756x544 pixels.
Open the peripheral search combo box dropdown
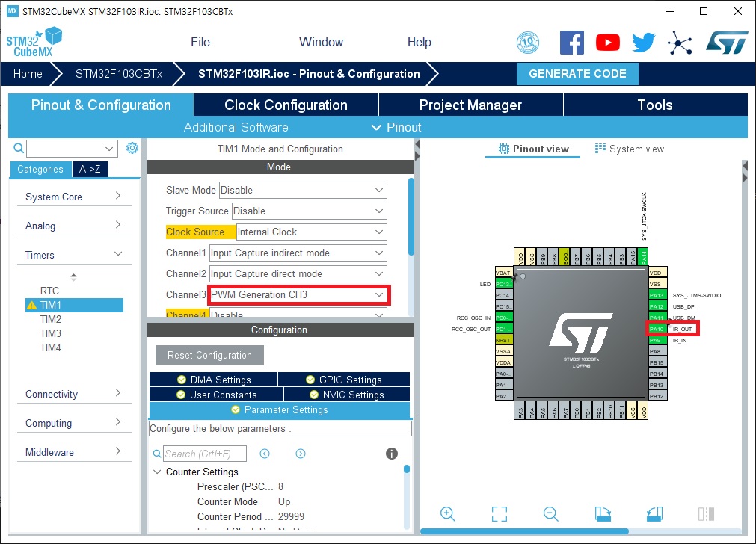109,149
